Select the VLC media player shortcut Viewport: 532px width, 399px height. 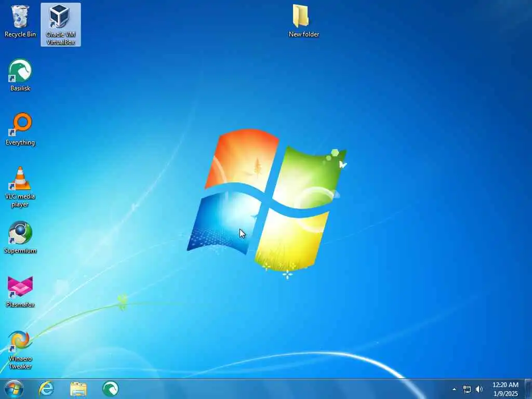[20, 187]
